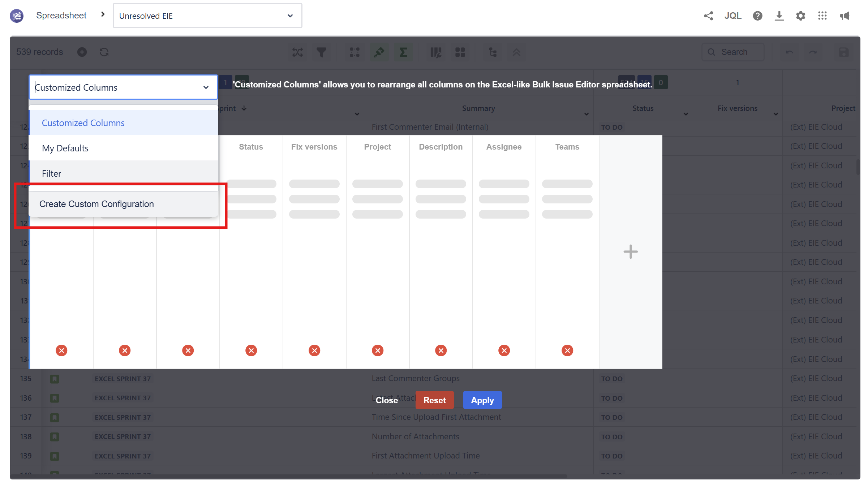The width and height of the screenshot is (868, 491).
Task: Select the Filter option in list
Action: (x=51, y=173)
